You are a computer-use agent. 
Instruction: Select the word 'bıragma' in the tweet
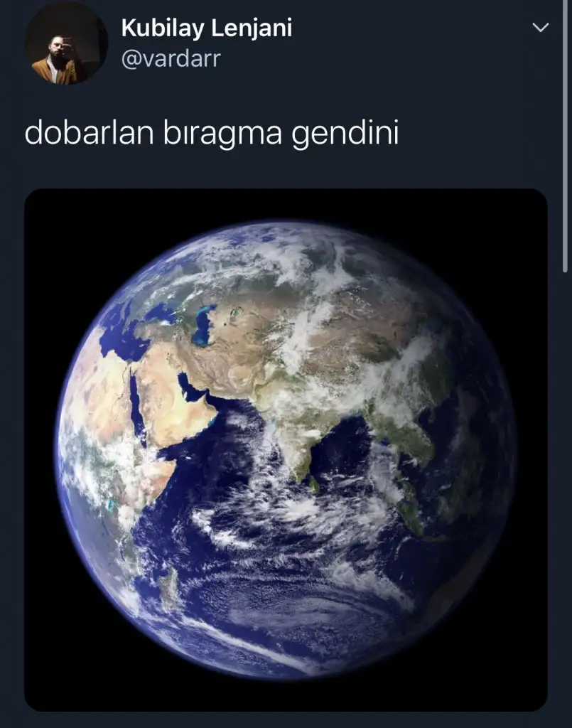[x=222, y=134]
